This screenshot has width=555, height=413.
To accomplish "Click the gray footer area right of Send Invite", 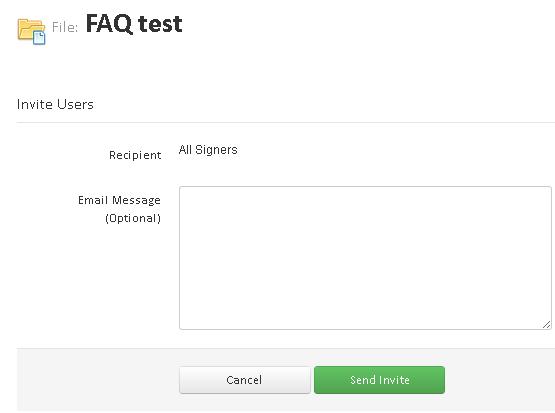I will (499, 380).
